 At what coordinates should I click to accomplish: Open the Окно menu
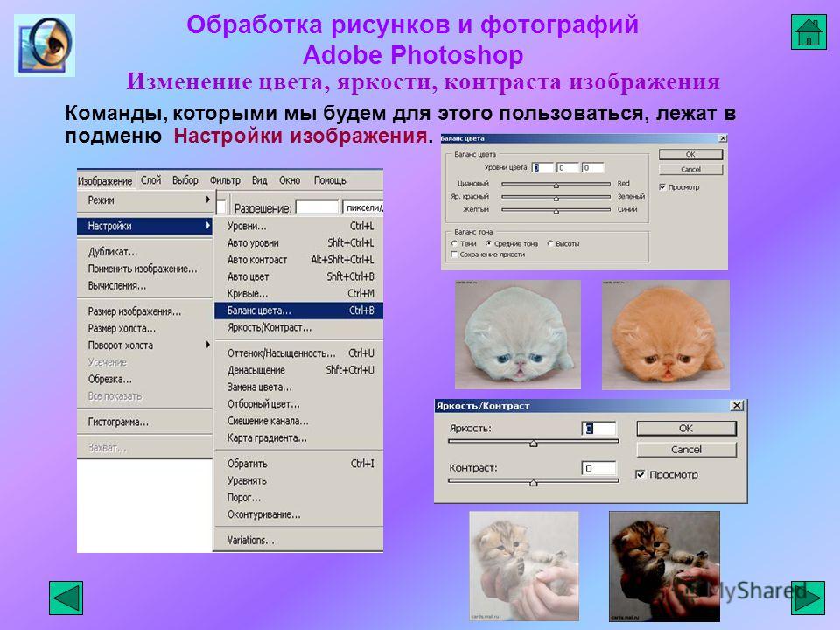pos(290,180)
